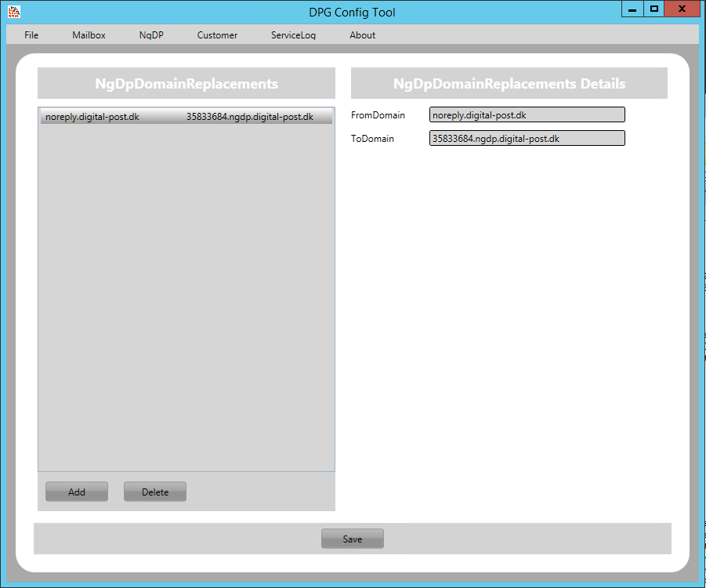Maximize the DPG Config Tool window
Image resolution: width=706 pixels, height=588 pixels.
coord(654,9)
